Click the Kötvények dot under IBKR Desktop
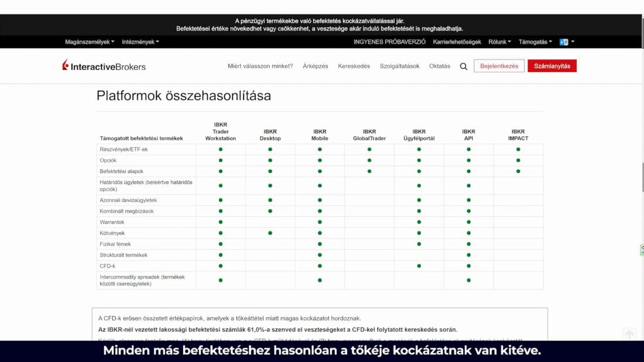Screen dimensions: 644x362 270,233
